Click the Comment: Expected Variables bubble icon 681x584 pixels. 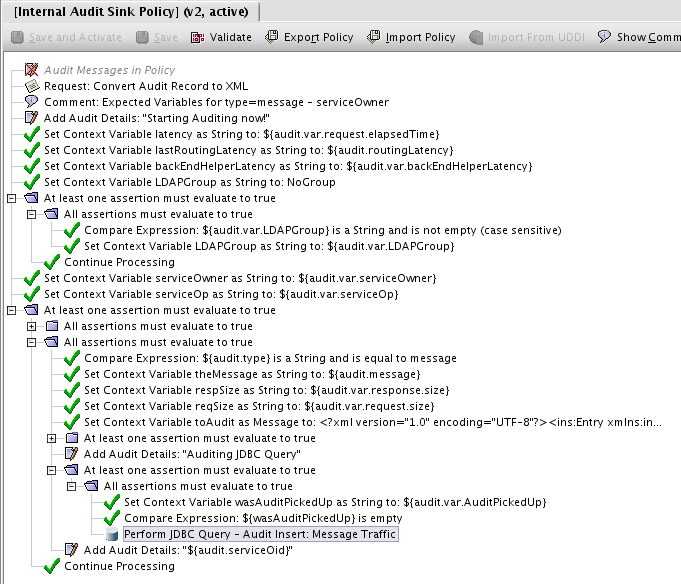click(31, 102)
